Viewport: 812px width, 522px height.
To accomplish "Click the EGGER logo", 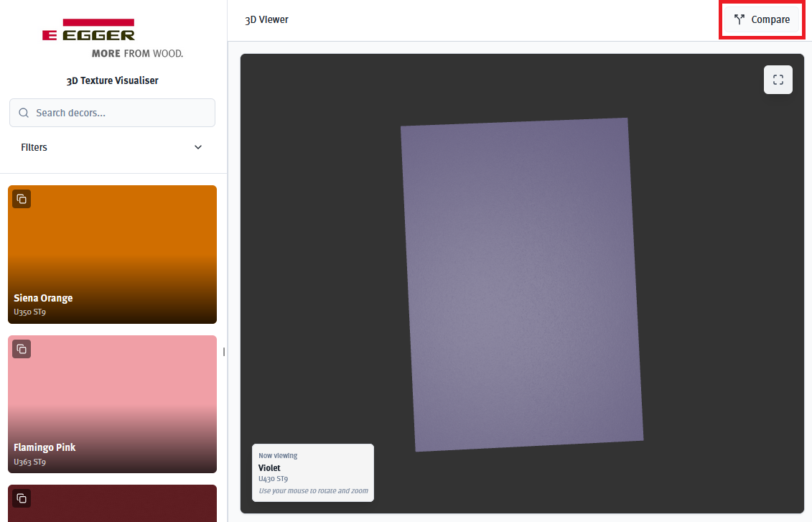I will point(88,30).
